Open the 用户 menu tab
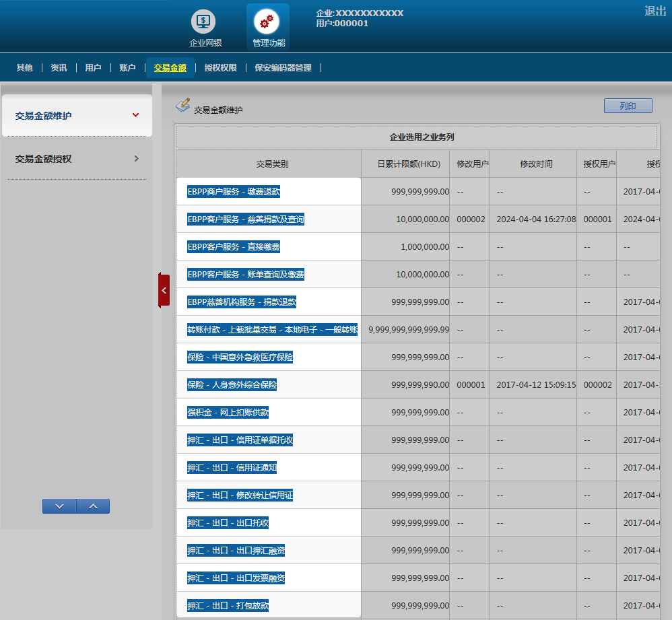 [x=93, y=68]
